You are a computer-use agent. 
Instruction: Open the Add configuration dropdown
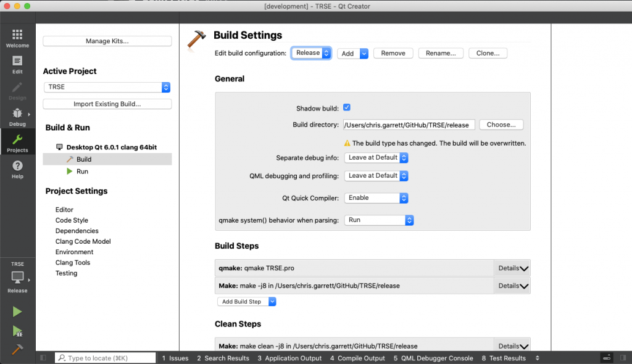point(352,53)
